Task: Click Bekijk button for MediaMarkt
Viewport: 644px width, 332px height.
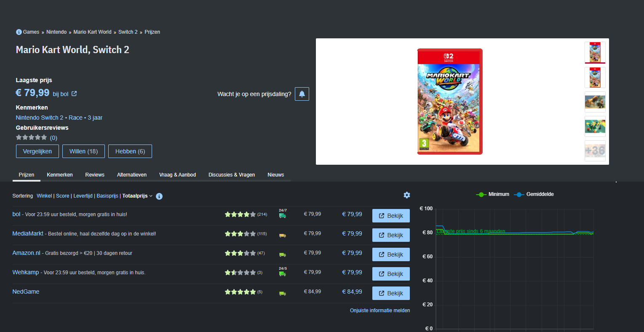Action: click(391, 235)
